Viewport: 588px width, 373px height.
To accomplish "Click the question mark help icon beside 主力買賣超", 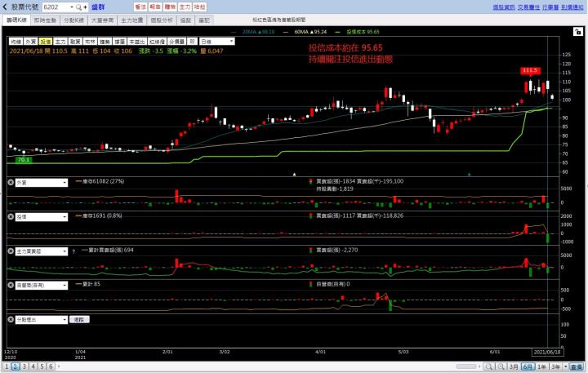I will coord(73,251).
